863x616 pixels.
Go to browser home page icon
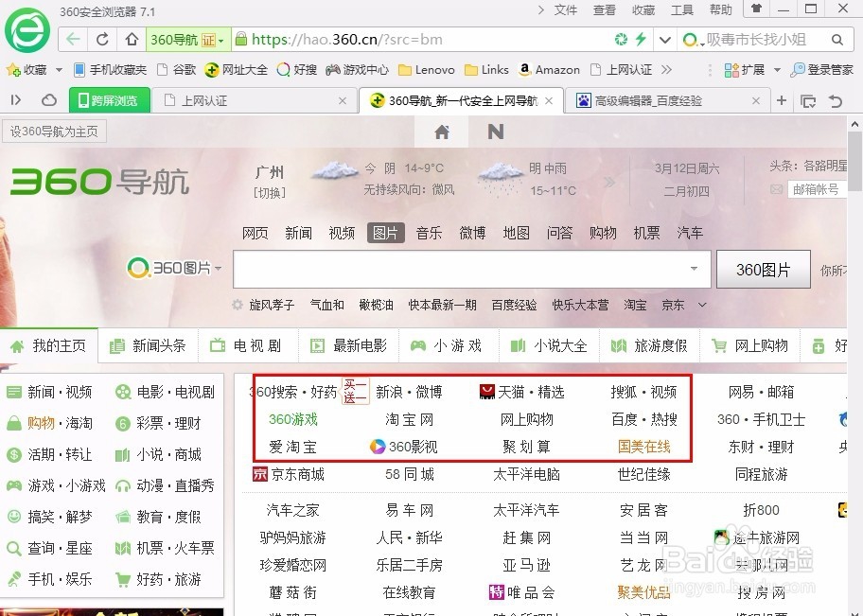click(132, 40)
